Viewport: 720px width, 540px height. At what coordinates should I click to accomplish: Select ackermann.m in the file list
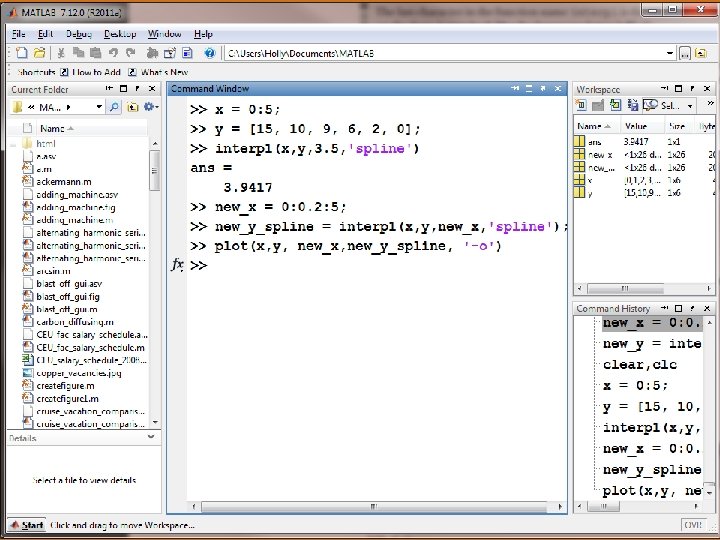[x=63, y=183]
